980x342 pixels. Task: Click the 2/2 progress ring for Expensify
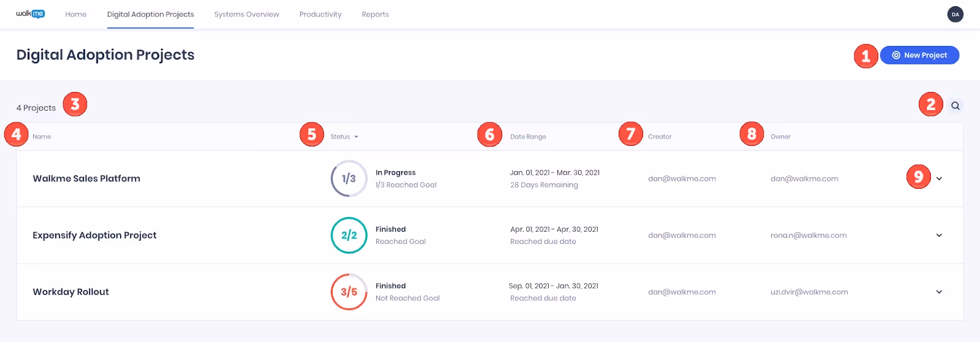coord(349,235)
